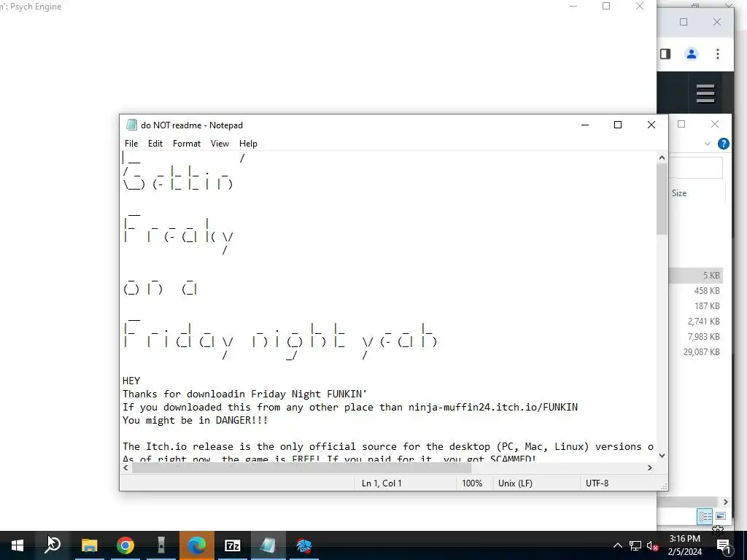747x560 pixels.
Task: Select the 458 KB file row
Action: pos(695,290)
